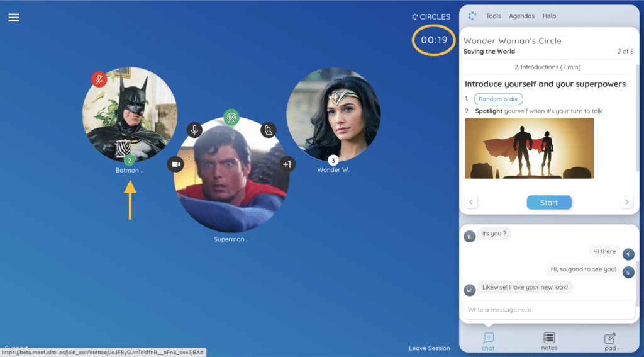644x357 pixels.
Task: Click the bold 'Spotlight' word in instructions
Action: [489, 111]
